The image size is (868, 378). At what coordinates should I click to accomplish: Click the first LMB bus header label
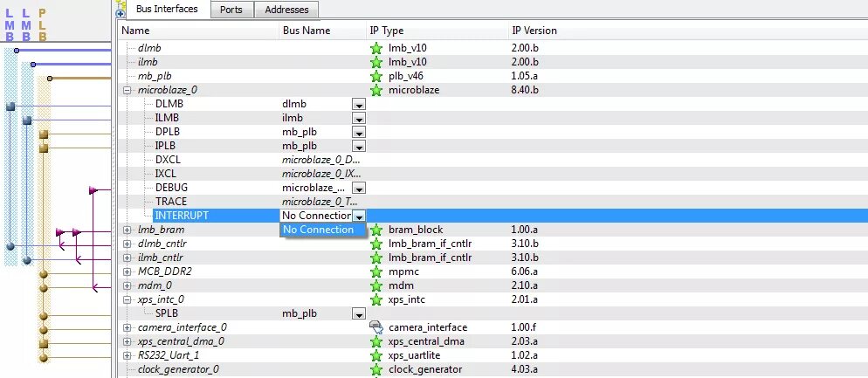click(x=10, y=25)
